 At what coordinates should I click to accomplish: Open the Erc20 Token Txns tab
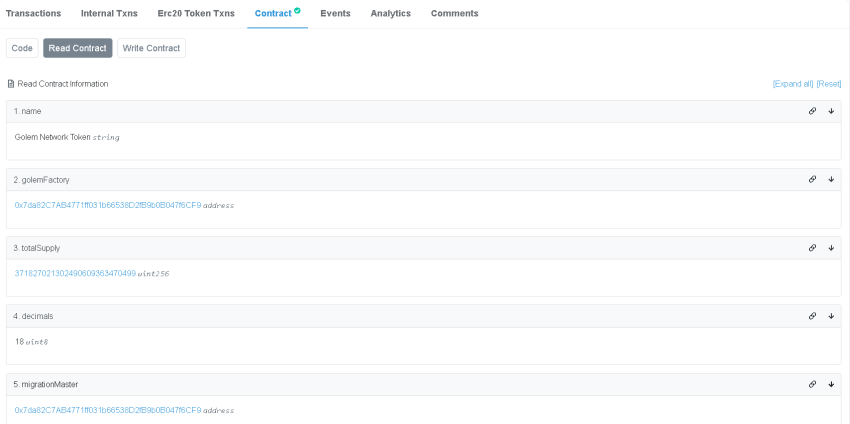196,14
